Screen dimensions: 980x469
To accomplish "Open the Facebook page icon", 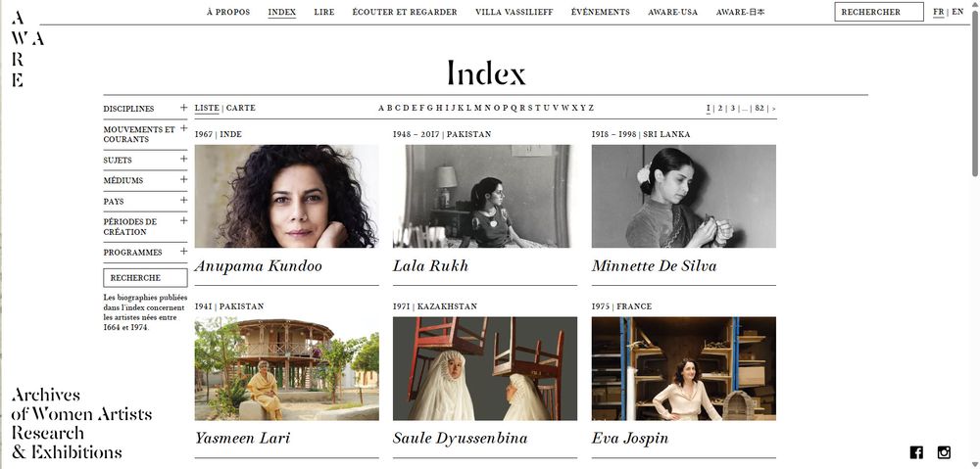I will tap(916, 452).
